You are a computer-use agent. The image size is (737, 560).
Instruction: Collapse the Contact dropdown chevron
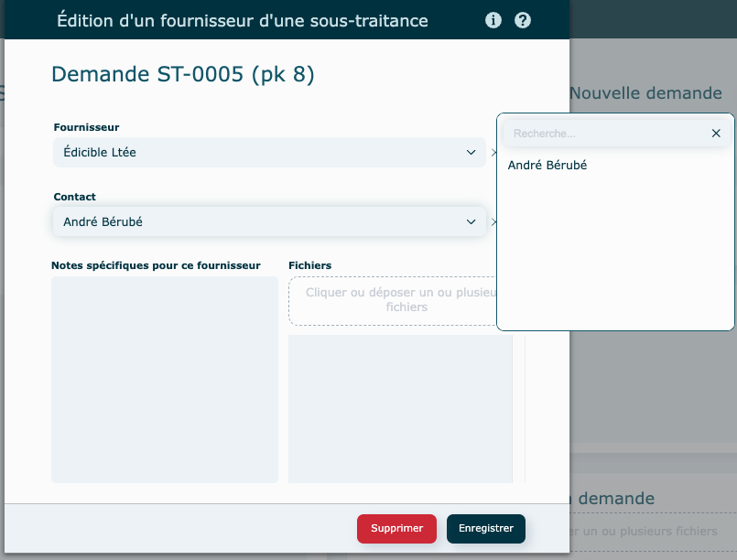(471, 221)
